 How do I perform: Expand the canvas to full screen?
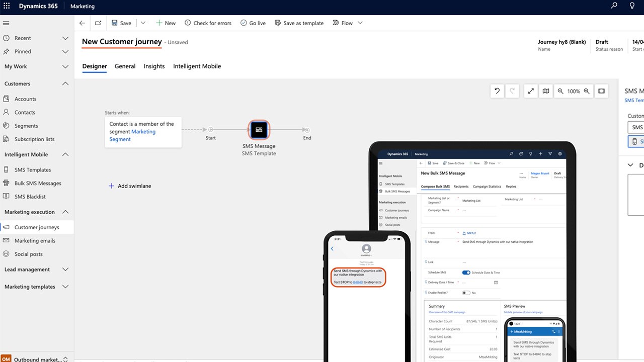(x=531, y=91)
